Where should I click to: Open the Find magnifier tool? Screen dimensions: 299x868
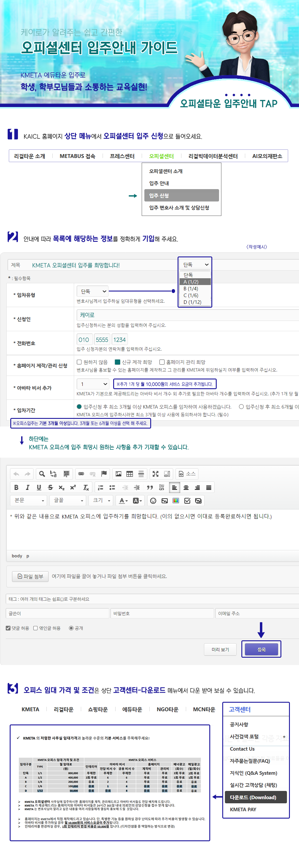[x=42, y=474]
